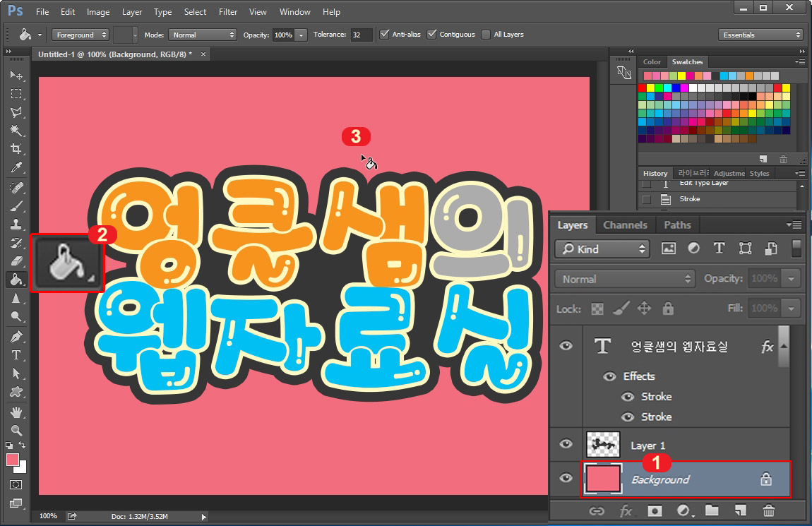Select the History Brush tool
This screenshot has height=526, width=812.
16,243
